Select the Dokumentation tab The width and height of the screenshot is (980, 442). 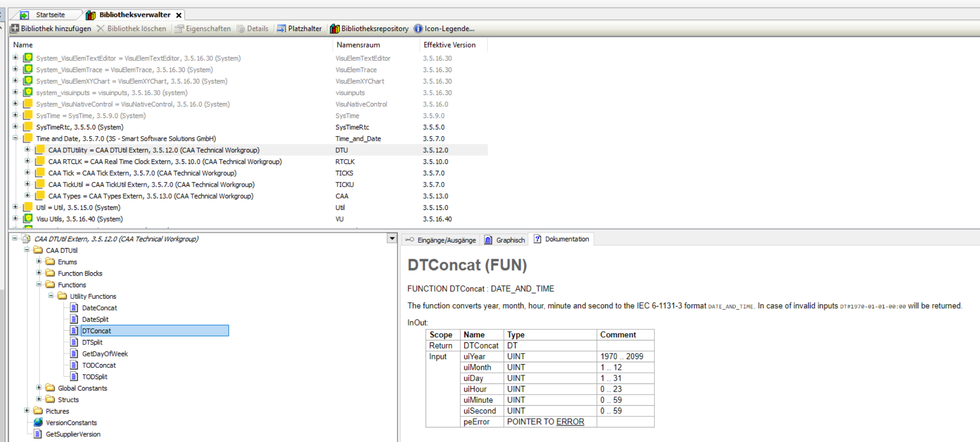point(562,239)
